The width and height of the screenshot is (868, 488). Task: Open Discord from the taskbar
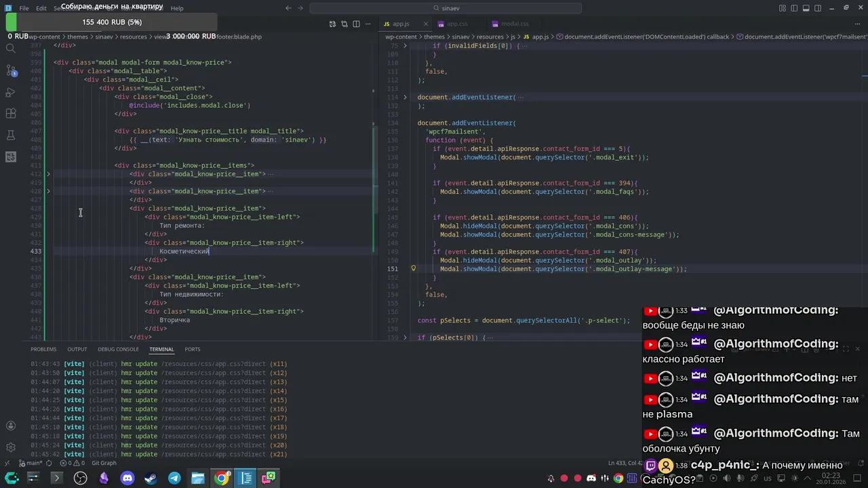(x=127, y=478)
